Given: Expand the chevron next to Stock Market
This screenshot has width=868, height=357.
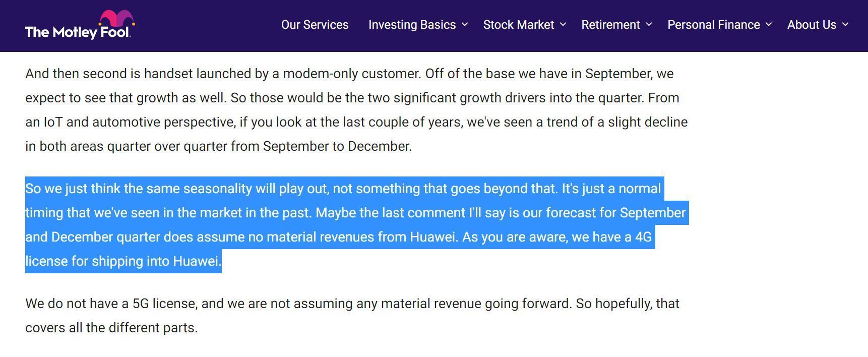Looking at the screenshot, I should 563,24.
